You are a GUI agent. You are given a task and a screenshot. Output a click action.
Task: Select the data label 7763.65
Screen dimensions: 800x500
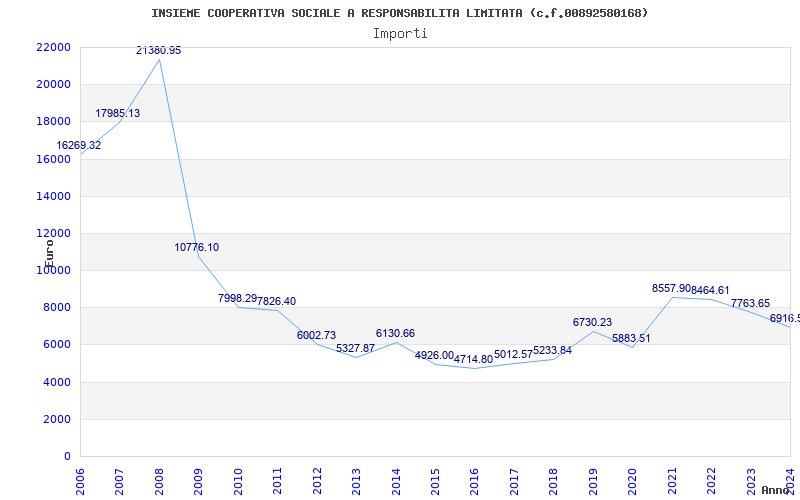click(x=751, y=304)
